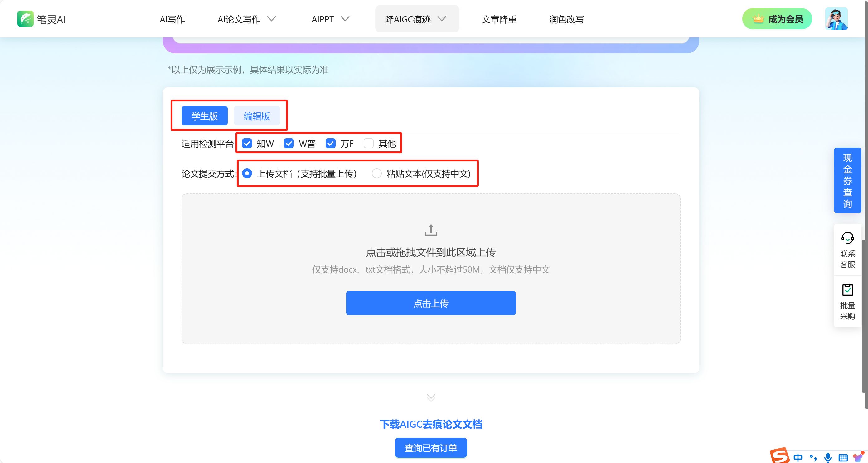The width and height of the screenshot is (868, 463).
Task: Switch to the 学生版 tab
Action: (x=205, y=116)
